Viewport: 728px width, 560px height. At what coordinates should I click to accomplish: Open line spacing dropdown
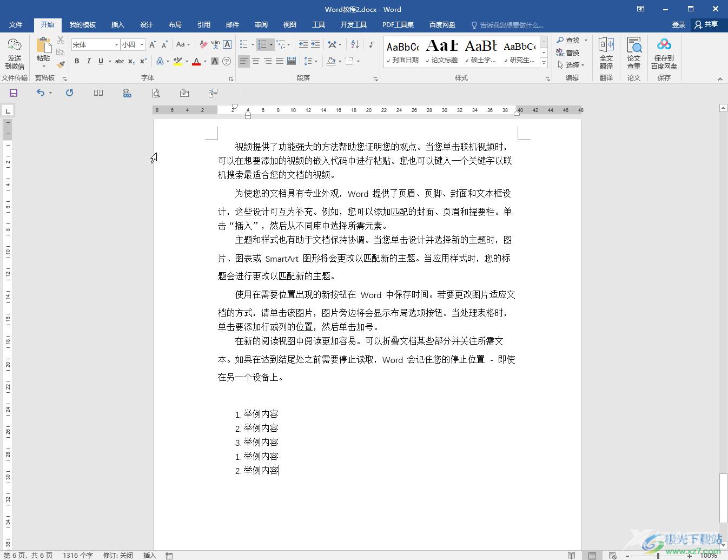316,61
